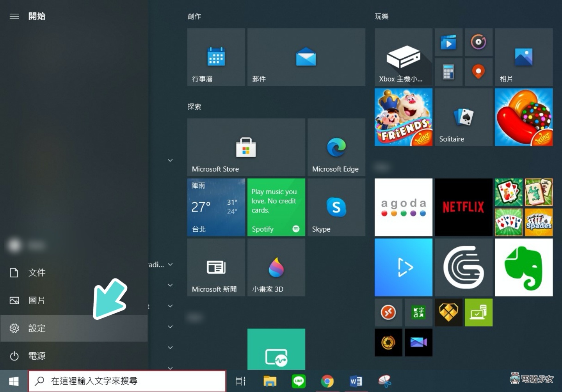Launch the blue play-triangle tile
The image size is (562, 392).
tap(404, 267)
